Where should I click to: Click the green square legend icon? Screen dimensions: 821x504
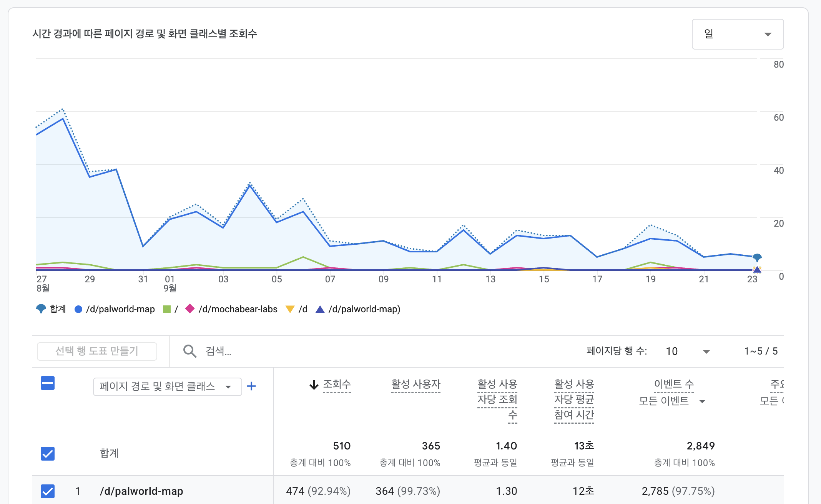tap(167, 309)
